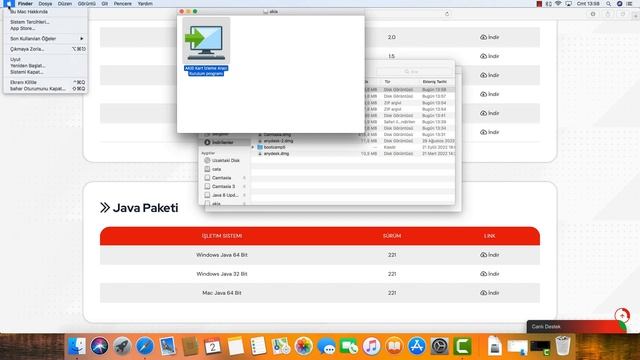Click the menu bar clock
640x360 pixels.
(588, 4)
